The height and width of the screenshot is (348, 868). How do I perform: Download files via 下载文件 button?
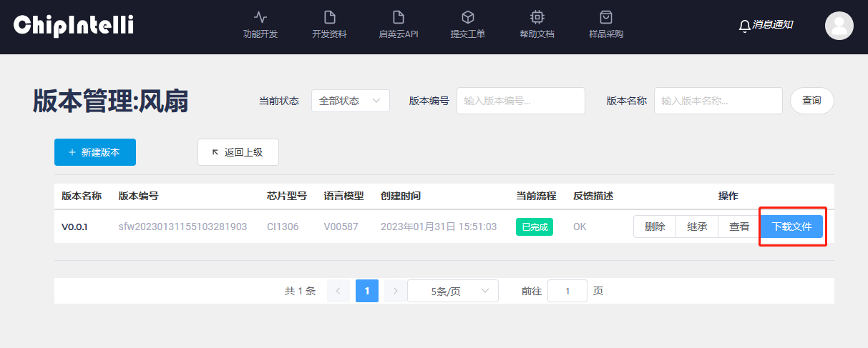(x=791, y=227)
